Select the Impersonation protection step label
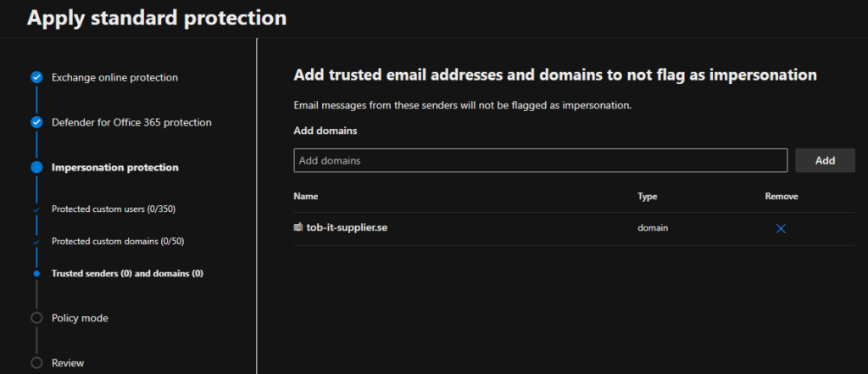 (114, 167)
